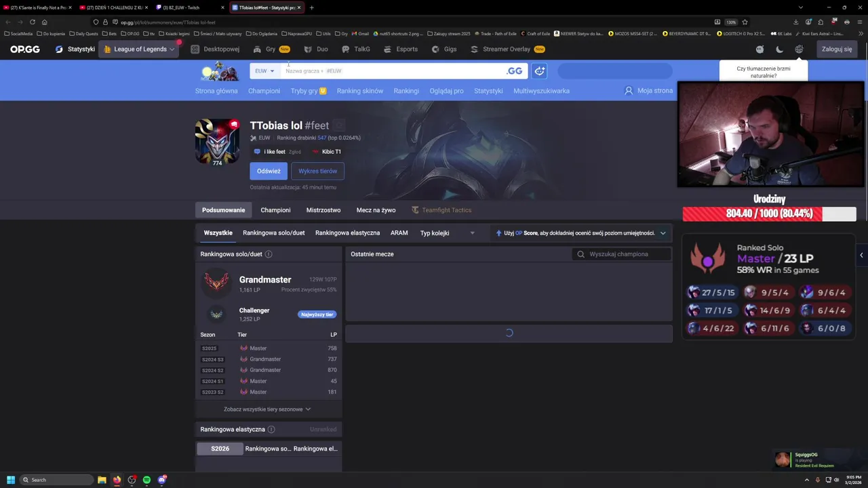The width and height of the screenshot is (868, 488).
Task: Filter matches by ARAM
Action: [x=399, y=232]
